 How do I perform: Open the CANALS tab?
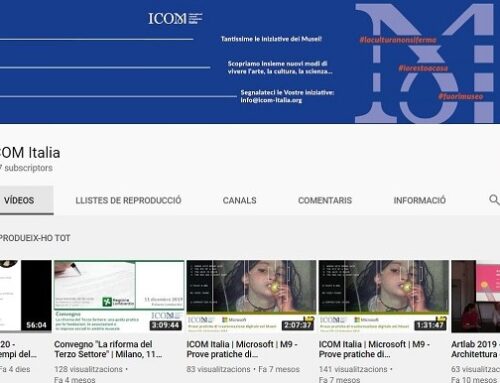pyautogui.click(x=239, y=200)
